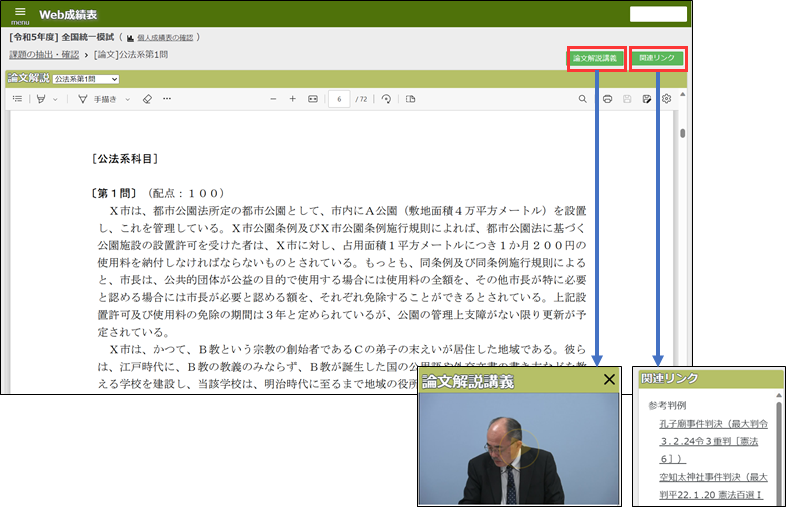Open the PDF viewer settings gear
The width and height of the screenshot is (786, 507).
point(667,99)
